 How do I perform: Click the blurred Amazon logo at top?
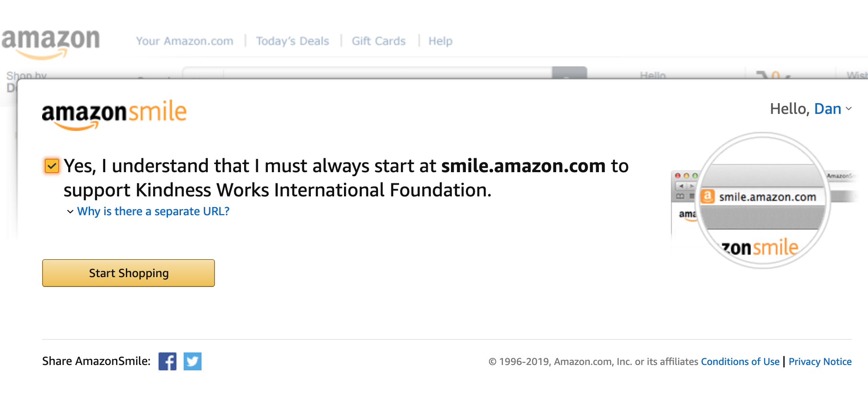point(51,43)
